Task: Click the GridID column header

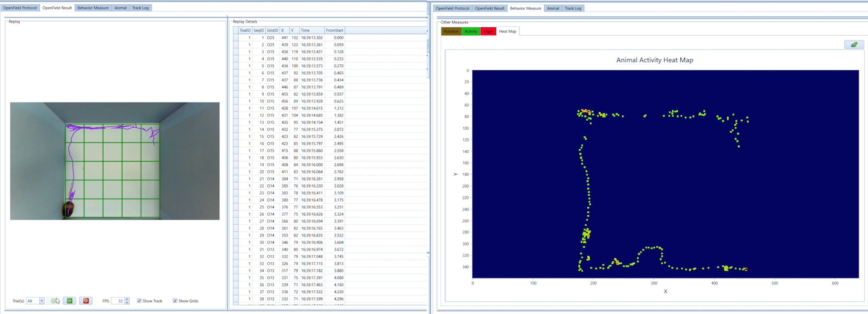Action: (x=272, y=31)
